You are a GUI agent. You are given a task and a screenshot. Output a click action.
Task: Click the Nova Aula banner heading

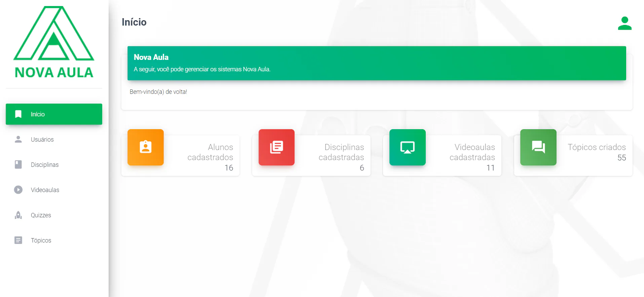pos(151,57)
